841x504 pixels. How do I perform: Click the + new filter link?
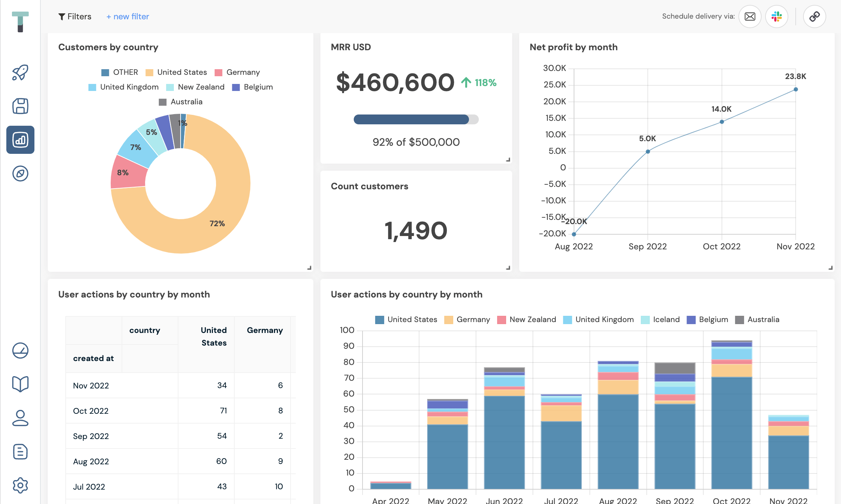pos(128,17)
